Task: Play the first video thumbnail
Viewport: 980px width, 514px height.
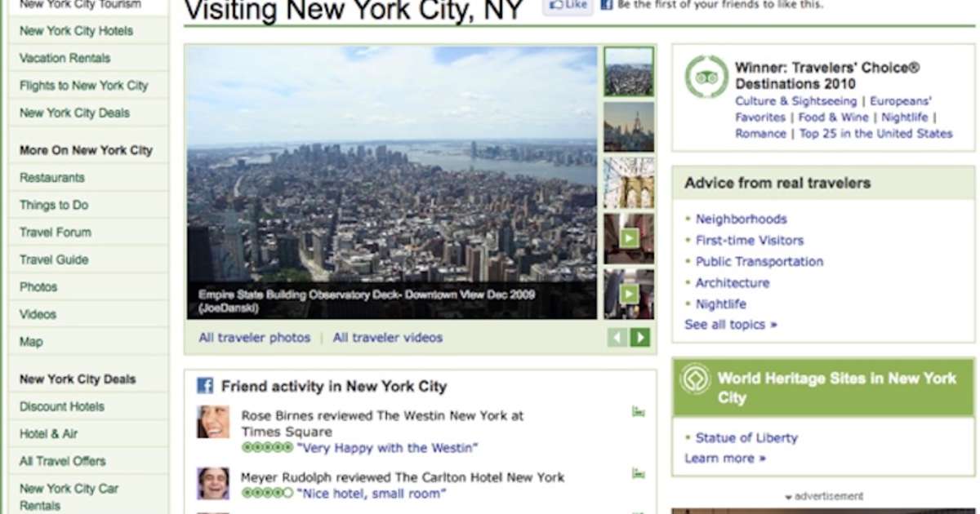Action: pyautogui.click(x=629, y=238)
